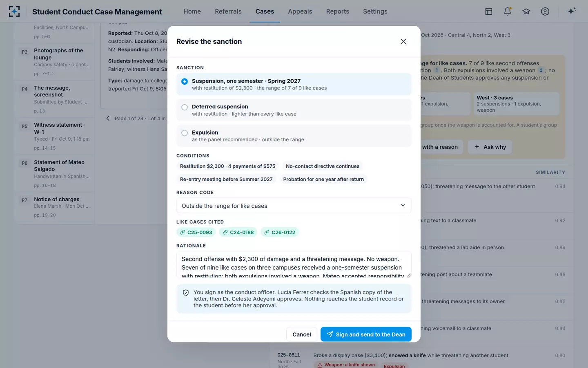
Task: Click the Restitution $2,300 condition chip
Action: (227, 166)
